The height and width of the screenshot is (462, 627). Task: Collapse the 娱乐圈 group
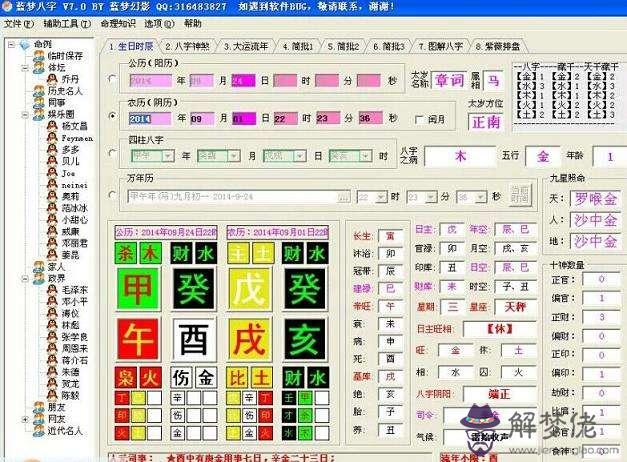[x=25, y=114]
